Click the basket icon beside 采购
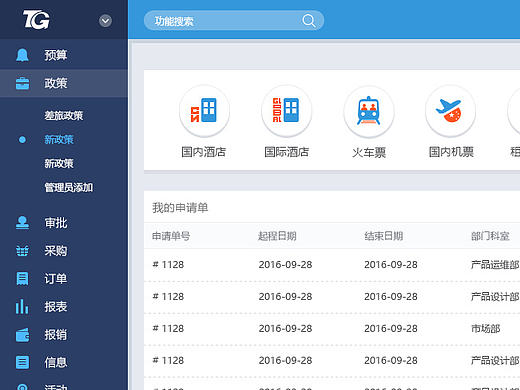Image resolution: width=520 pixels, height=390 pixels. 22,251
